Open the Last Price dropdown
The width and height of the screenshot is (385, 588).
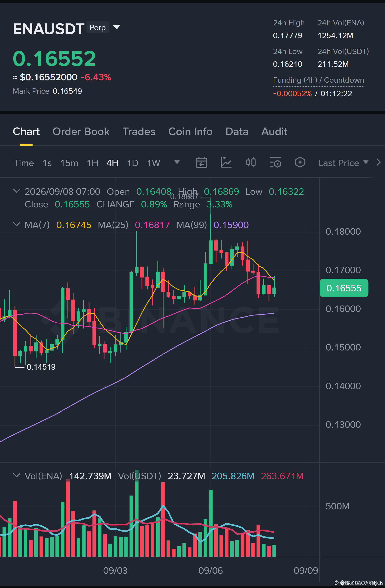point(343,163)
